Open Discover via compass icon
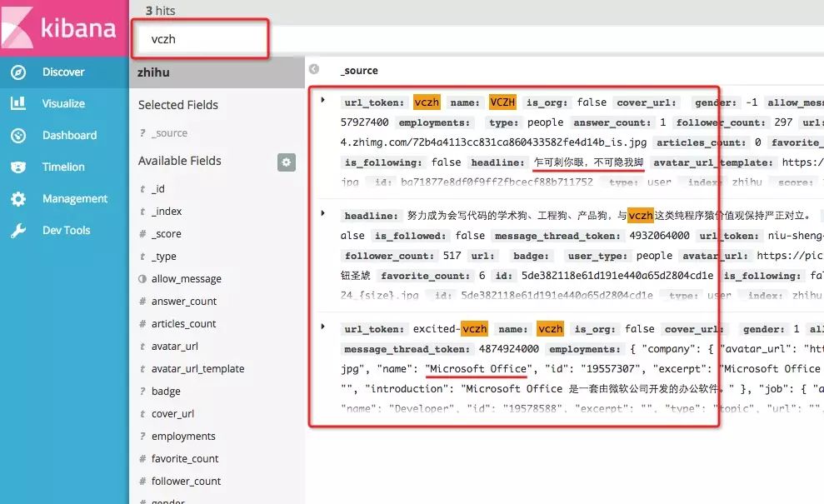This screenshot has height=504, width=824. tap(18, 72)
